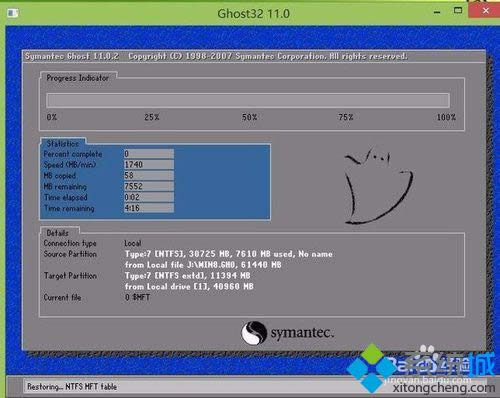Image resolution: width=500 pixels, height=398 pixels.
Task: Click the MB remaining label
Action: coord(65,187)
